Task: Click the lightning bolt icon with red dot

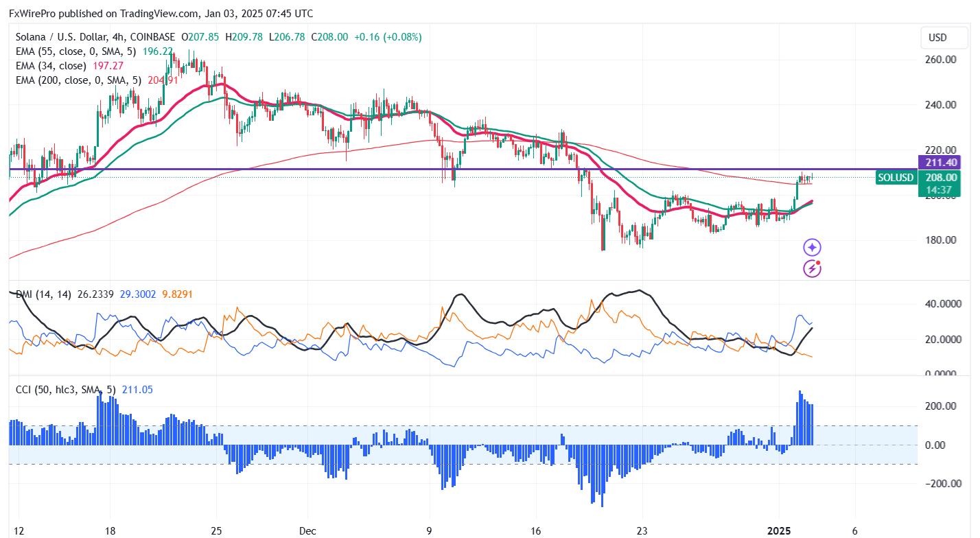Action: pos(813,268)
